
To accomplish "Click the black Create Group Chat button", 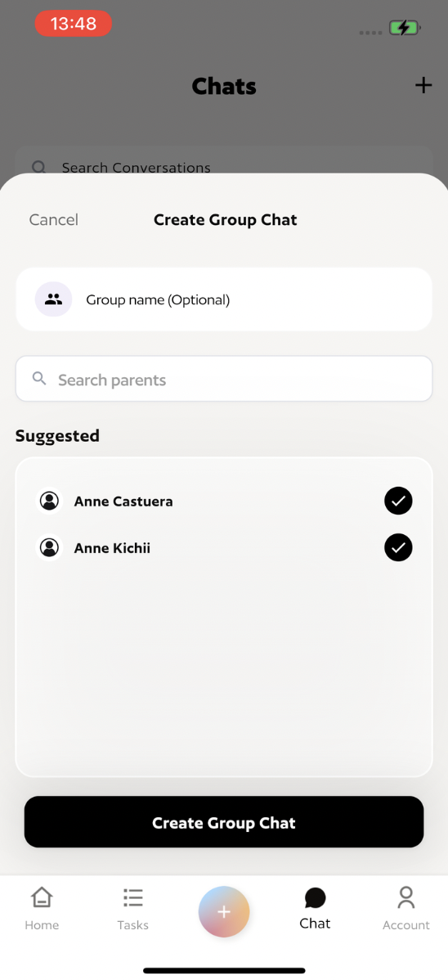I will tap(224, 822).
